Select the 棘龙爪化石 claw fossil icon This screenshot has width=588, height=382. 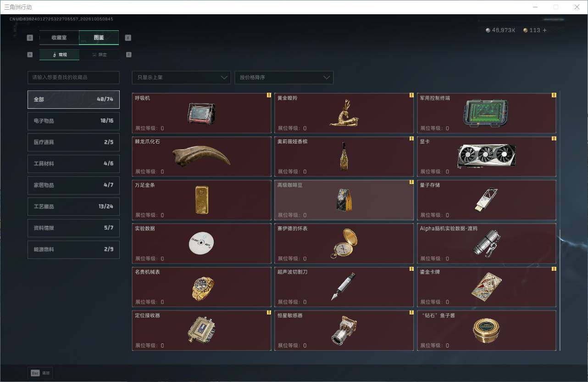point(201,156)
